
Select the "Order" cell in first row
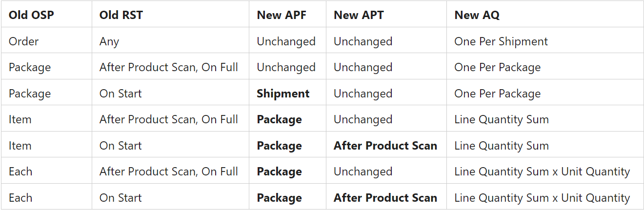(x=23, y=41)
